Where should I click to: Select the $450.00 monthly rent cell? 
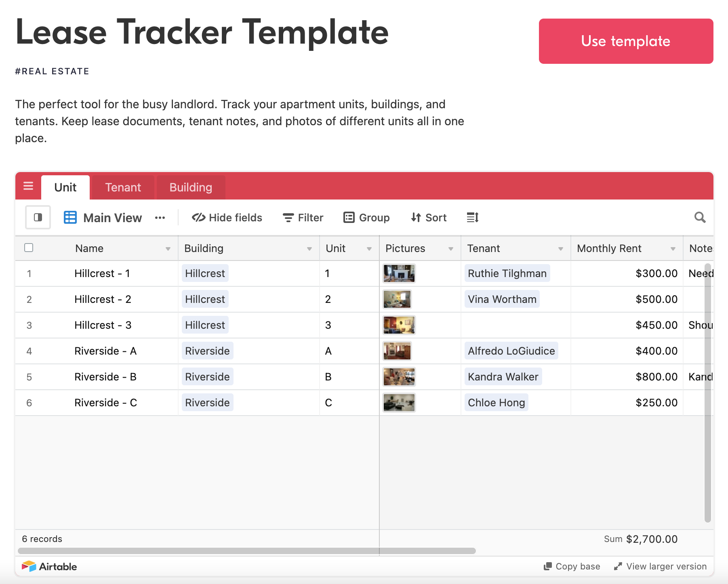(x=627, y=325)
